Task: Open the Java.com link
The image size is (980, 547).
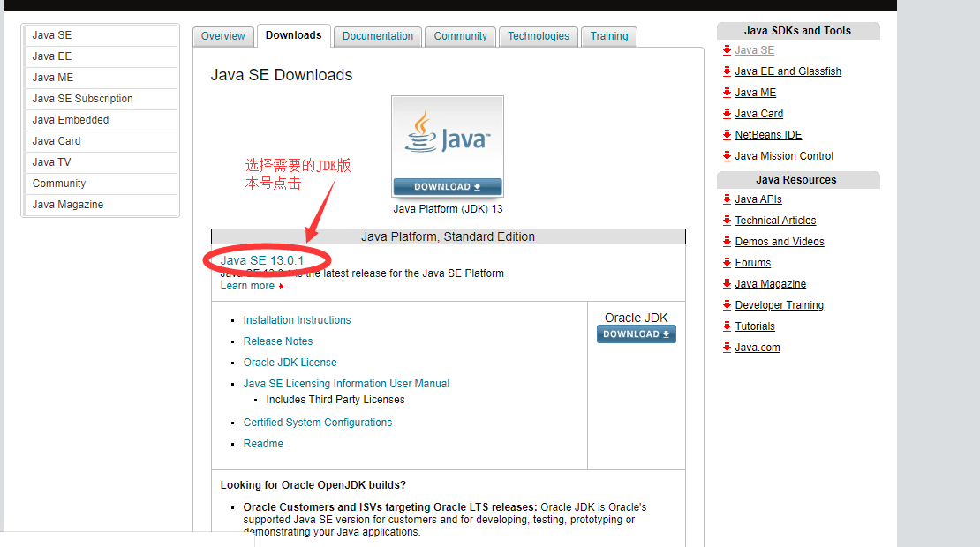Action: 757,348
